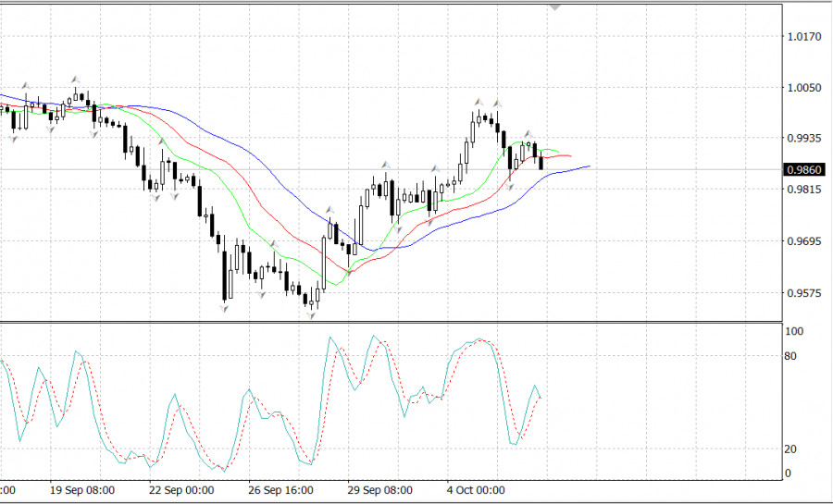Image resolution: width=833 pixels, height=504 pixels.
Task: Click the 26 Sep 16:00 time label
Action: pos(281,490)
